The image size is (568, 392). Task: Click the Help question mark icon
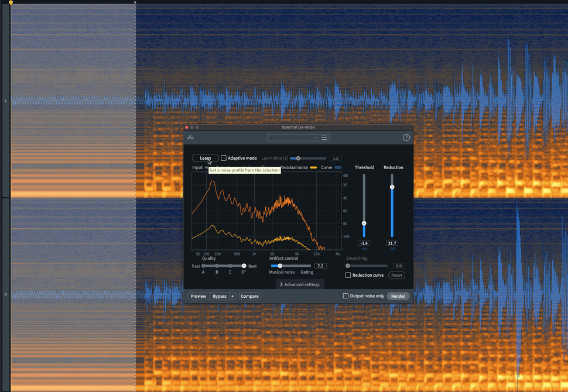pyautogui.click(x=407, y=137)
